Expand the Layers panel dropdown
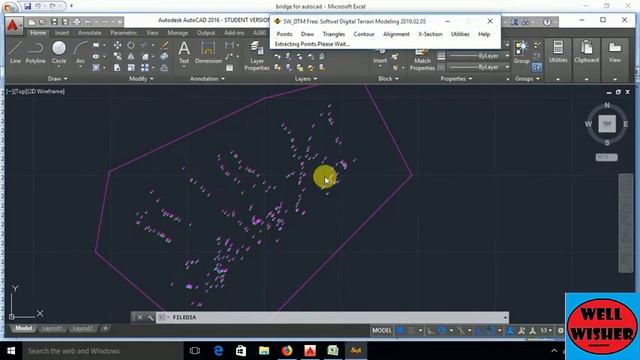640x360 pixels. click(306, 78)
